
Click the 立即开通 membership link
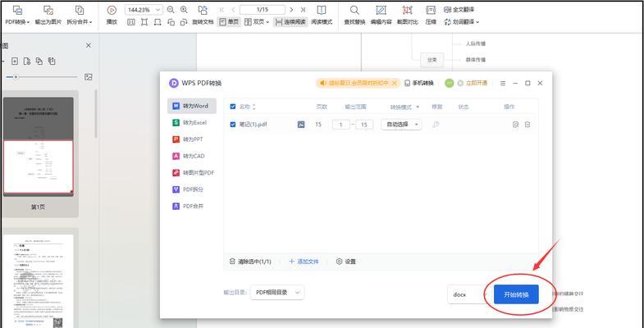[477, 83]
